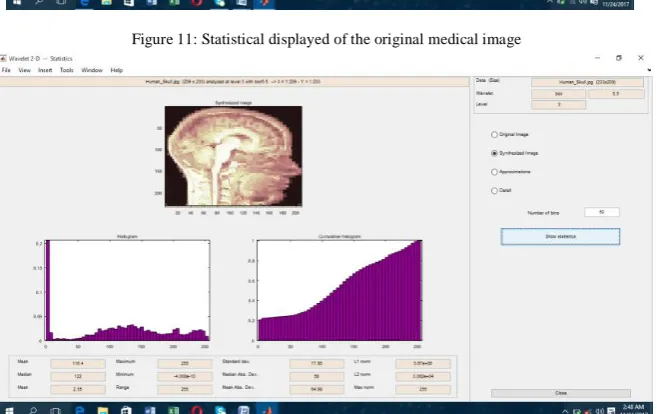
Task: Click the Cumulative histogram plot
Action: coord(339,290)
